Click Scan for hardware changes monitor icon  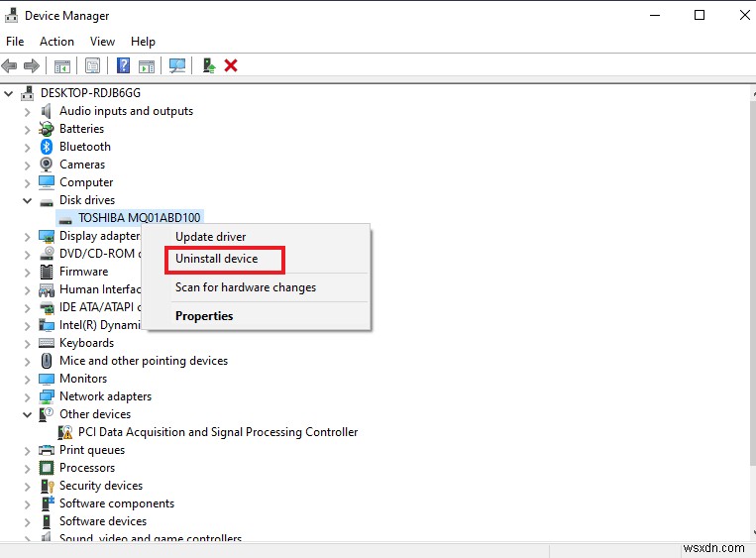point(177,65)
